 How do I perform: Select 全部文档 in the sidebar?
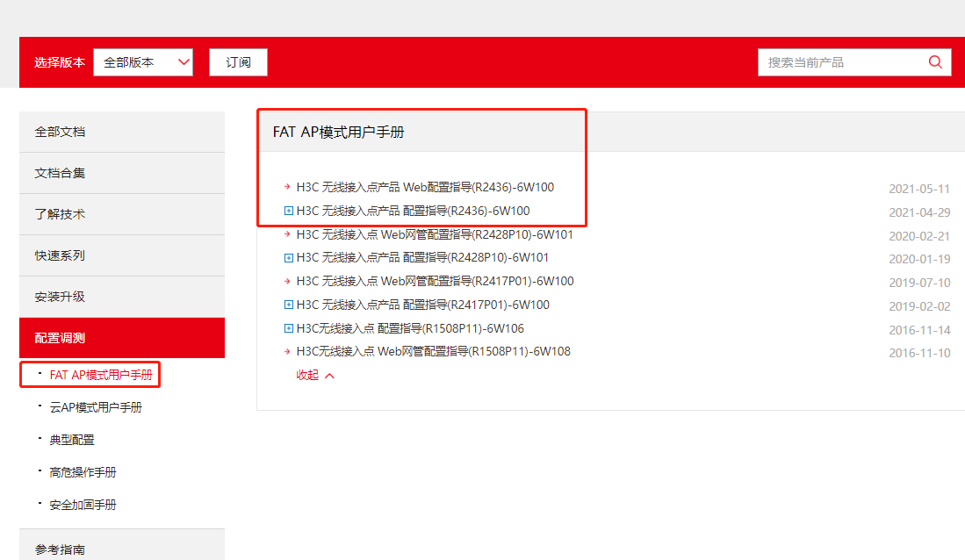[122, 132]
